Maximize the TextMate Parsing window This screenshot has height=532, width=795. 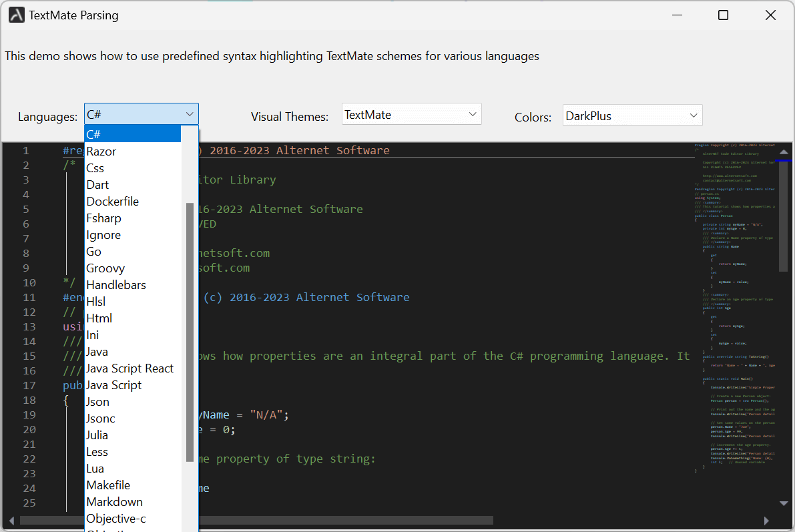(724, 15)
